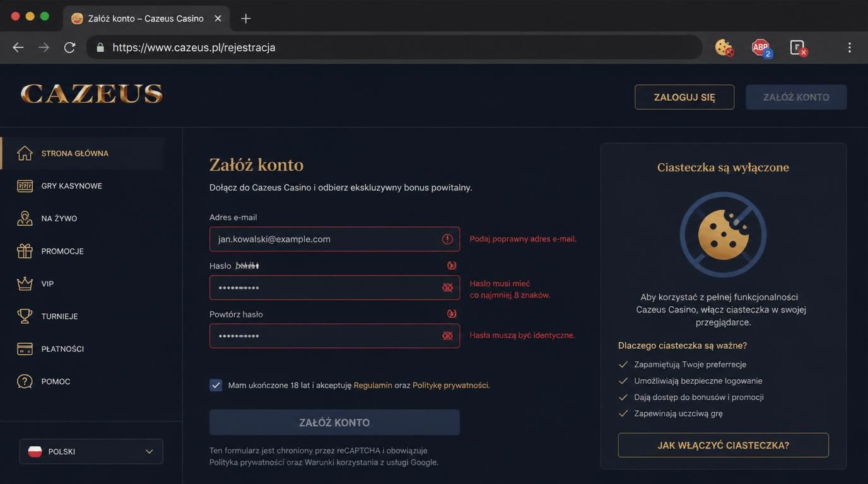Open the Polski language dropdown
The image size is (868, 484).
(x=91, y=451)
